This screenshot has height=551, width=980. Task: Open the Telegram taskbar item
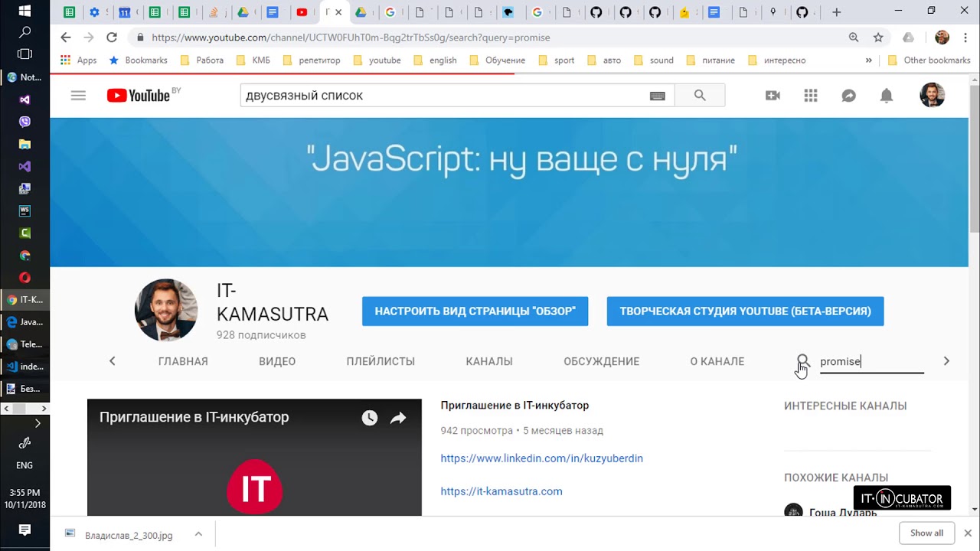click(24, 344)
